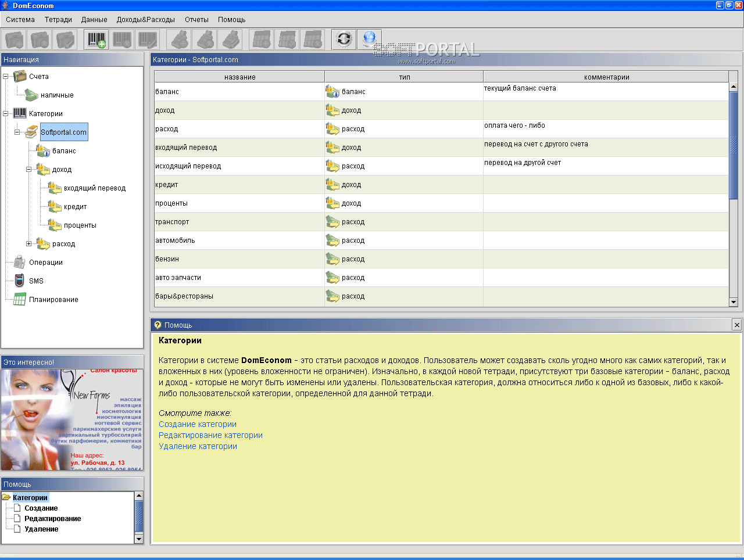Open the Удаление категории help link

[198, 446]
